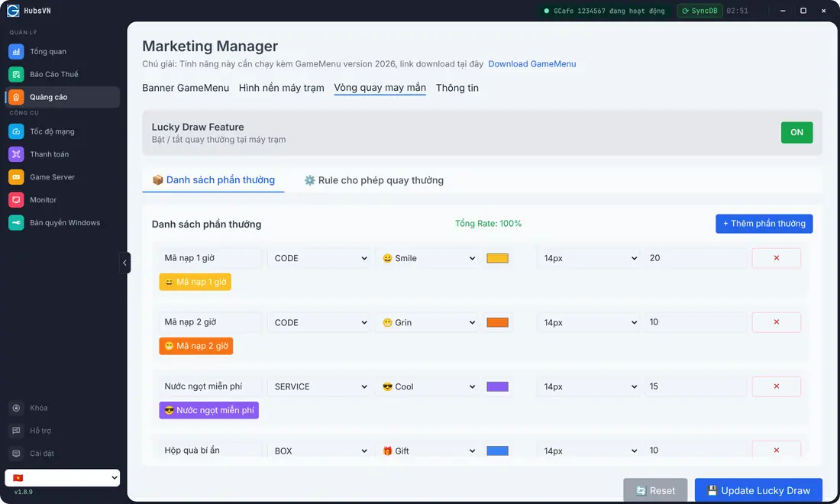Open Tổng quan overview icon in sidebar
This screenshot has height=504, width=840.
pyautogui.click(x=16, y=51)
